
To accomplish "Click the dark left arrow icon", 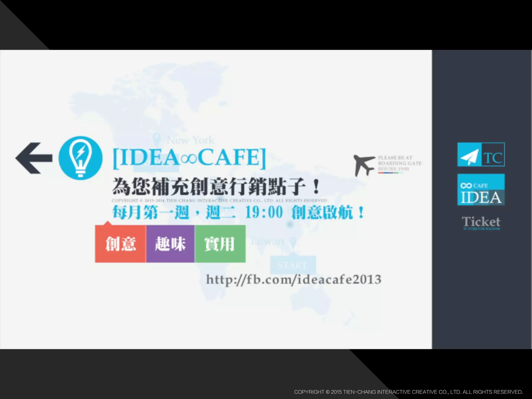I will [x=34, y=158].
